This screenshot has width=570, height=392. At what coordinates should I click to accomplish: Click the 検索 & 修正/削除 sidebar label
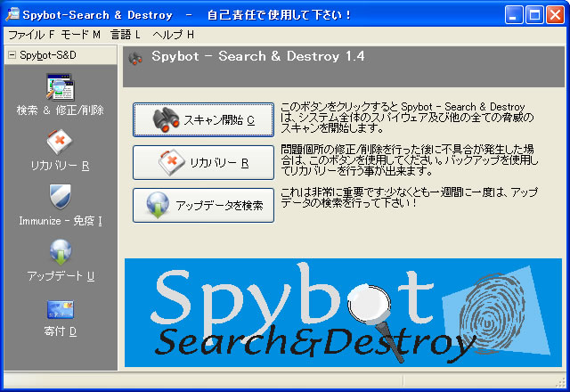[x=60, y=110]
